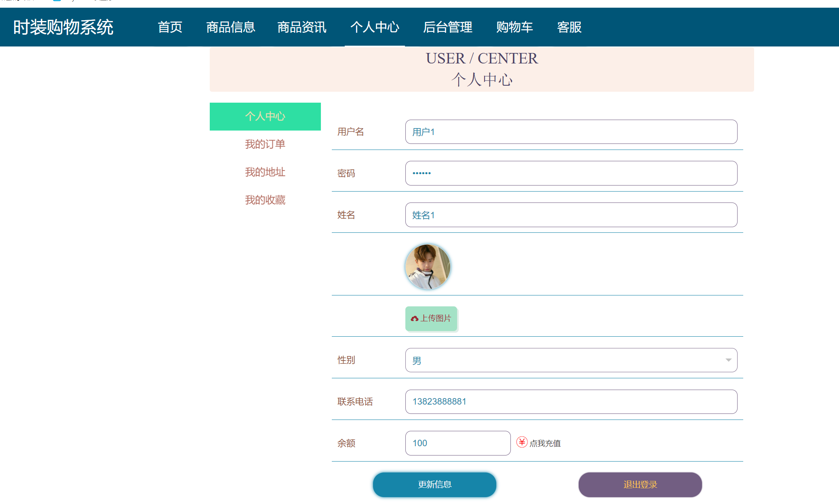Screen dimensions: 839x504
Task: Click the ¥ recharge icon next to balance
Action: (x=521, y=443)
